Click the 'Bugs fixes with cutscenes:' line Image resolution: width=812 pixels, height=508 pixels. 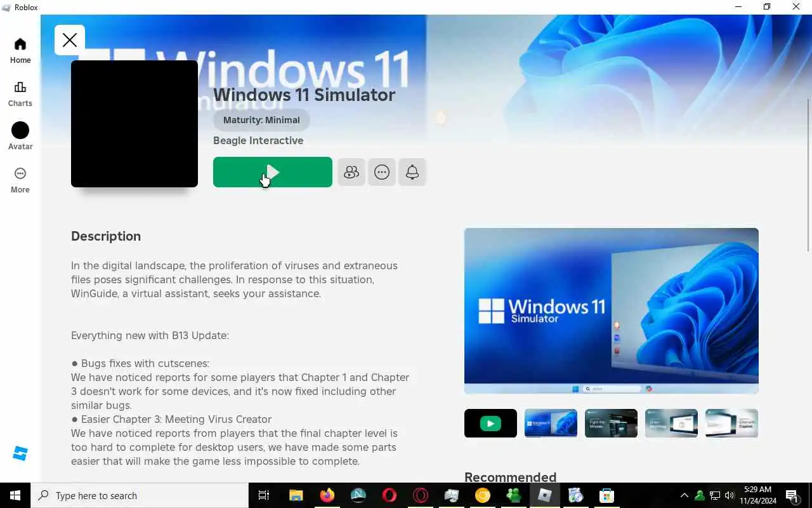point(140,363)
